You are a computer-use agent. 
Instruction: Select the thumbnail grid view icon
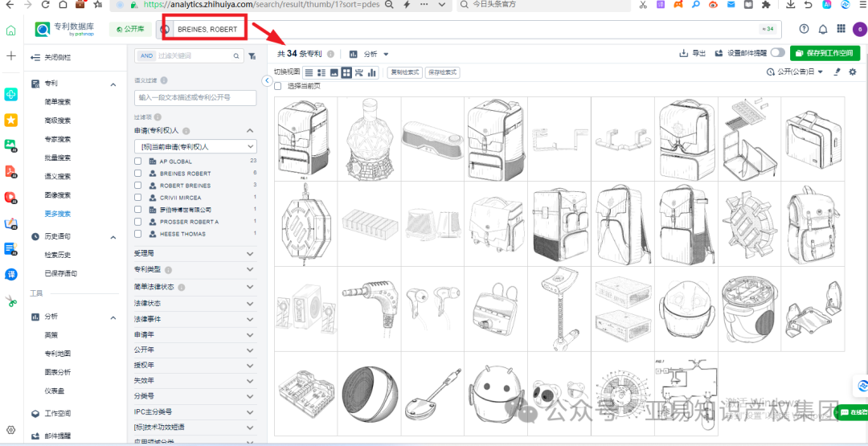point(346,72)
